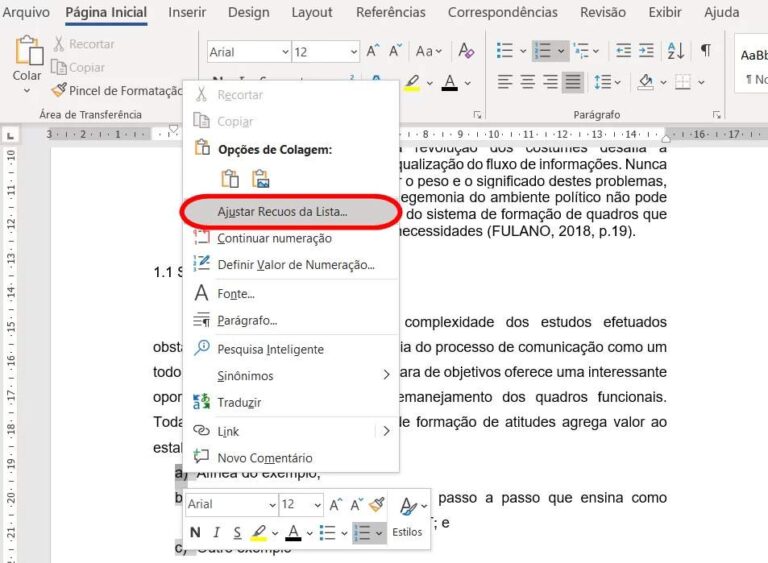
Task: Clear all formatting icon
Action: (466, 50)
